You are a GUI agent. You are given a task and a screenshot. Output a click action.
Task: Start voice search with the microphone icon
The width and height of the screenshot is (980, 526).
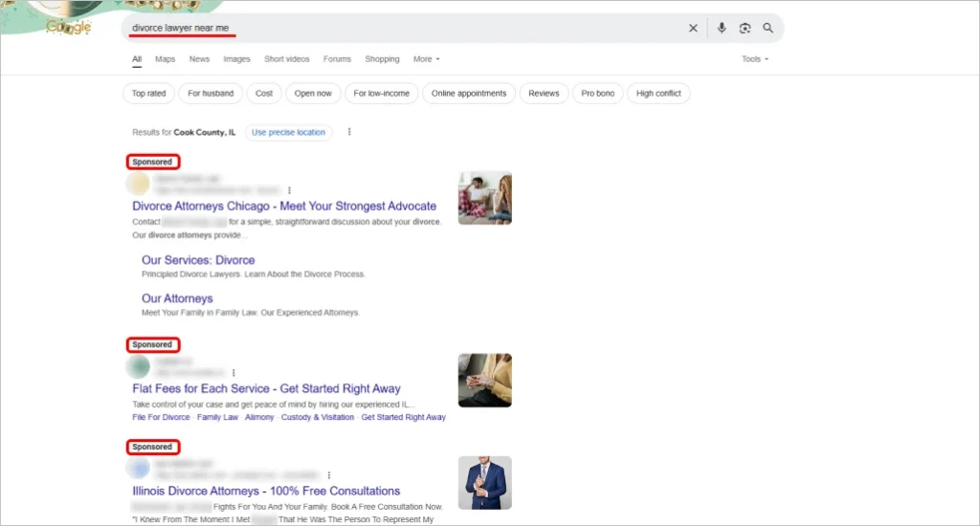[722, 28]
